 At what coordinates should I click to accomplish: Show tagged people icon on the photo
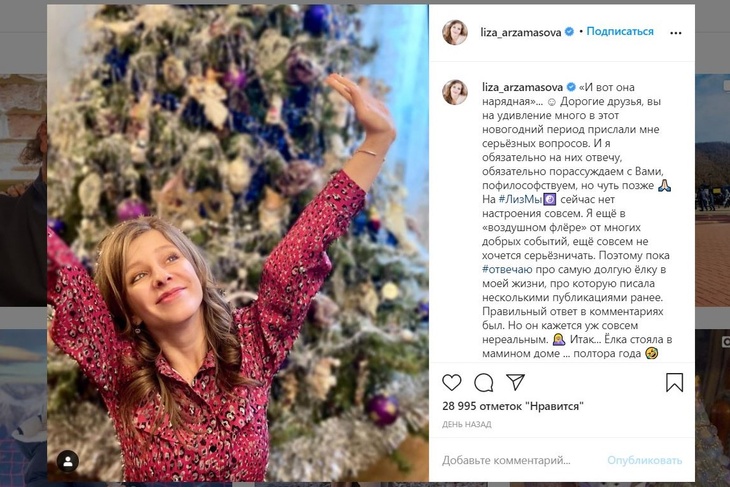point(68,461)
